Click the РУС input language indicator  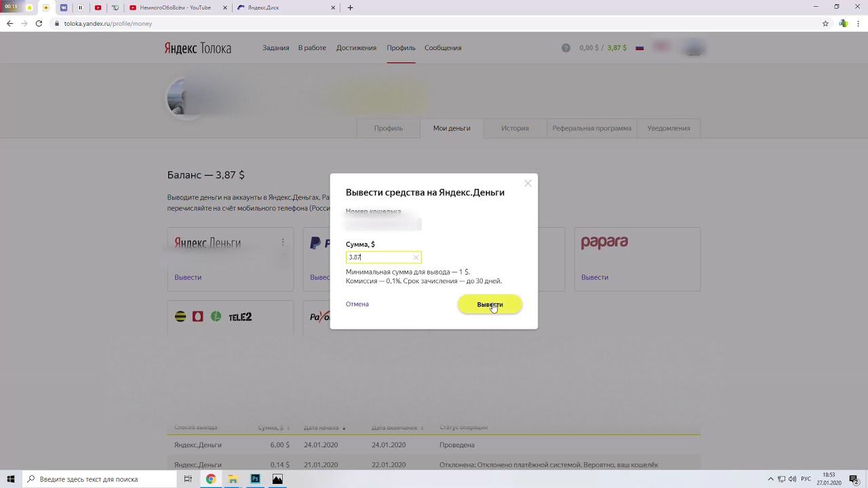tap(806, 479)
